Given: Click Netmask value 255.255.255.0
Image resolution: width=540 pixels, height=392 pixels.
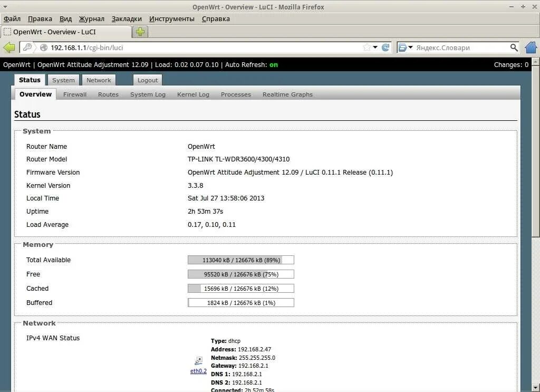Looking at the screenshot, I should pos(257,358).
